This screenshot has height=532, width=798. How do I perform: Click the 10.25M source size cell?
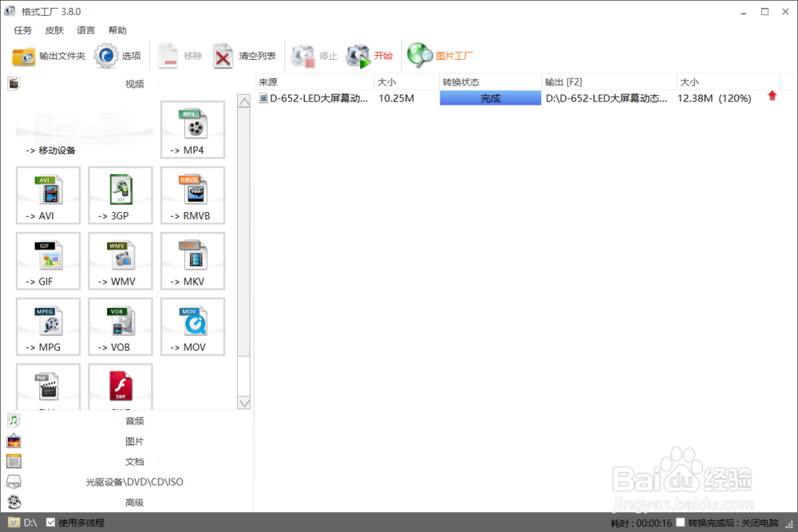click(396, 98)
